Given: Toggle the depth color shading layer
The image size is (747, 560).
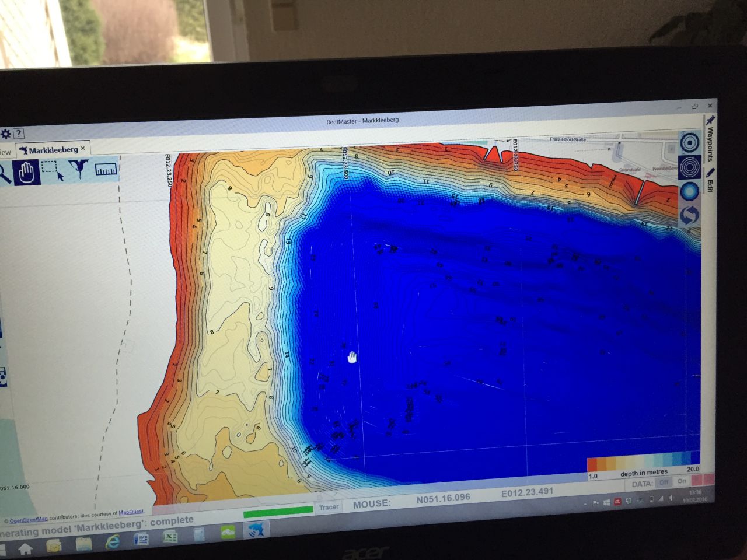Looking at the screenshot, I should click(689, 191).
